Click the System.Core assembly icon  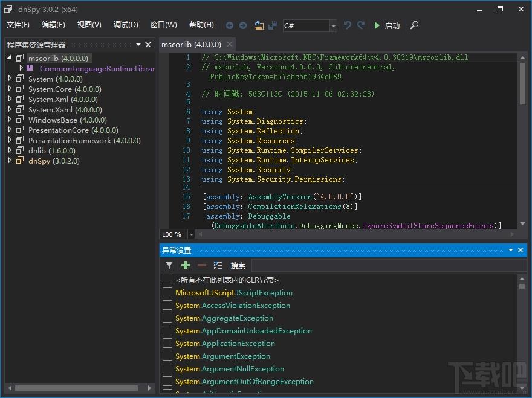pos(20,89)
